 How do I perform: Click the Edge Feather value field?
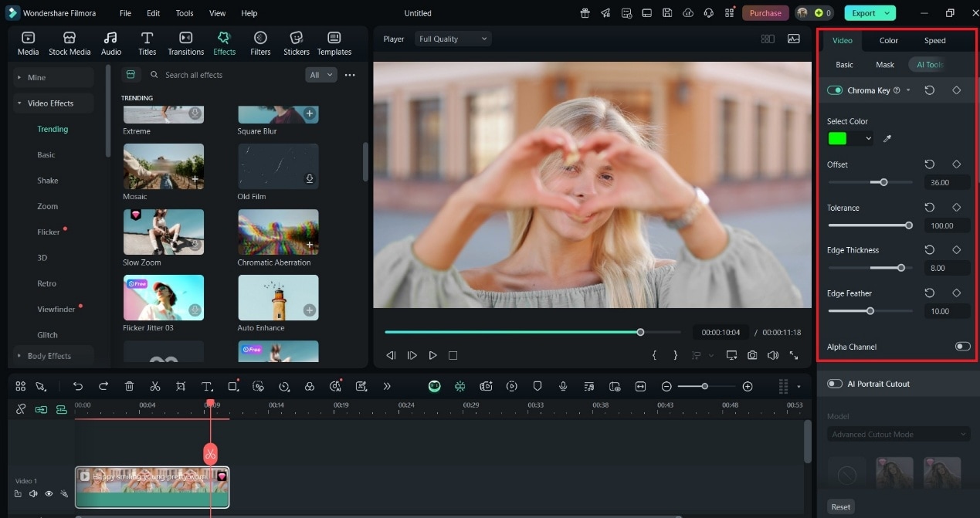[x=947, y=311]
